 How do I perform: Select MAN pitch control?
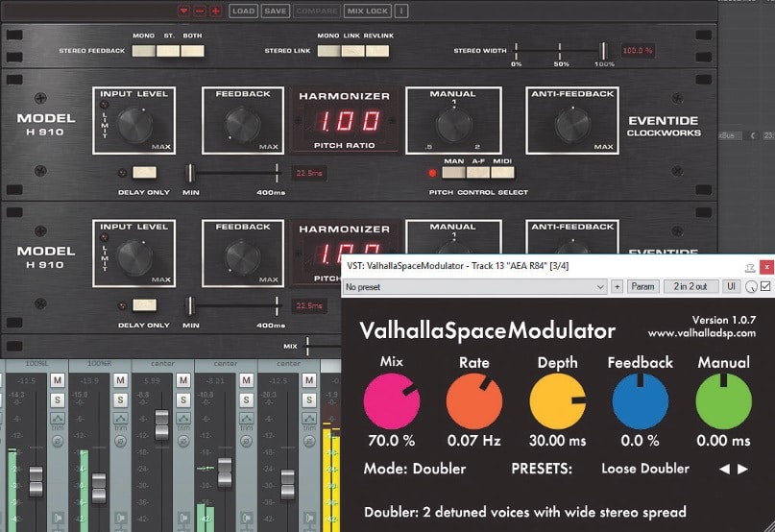coord(453,173)
